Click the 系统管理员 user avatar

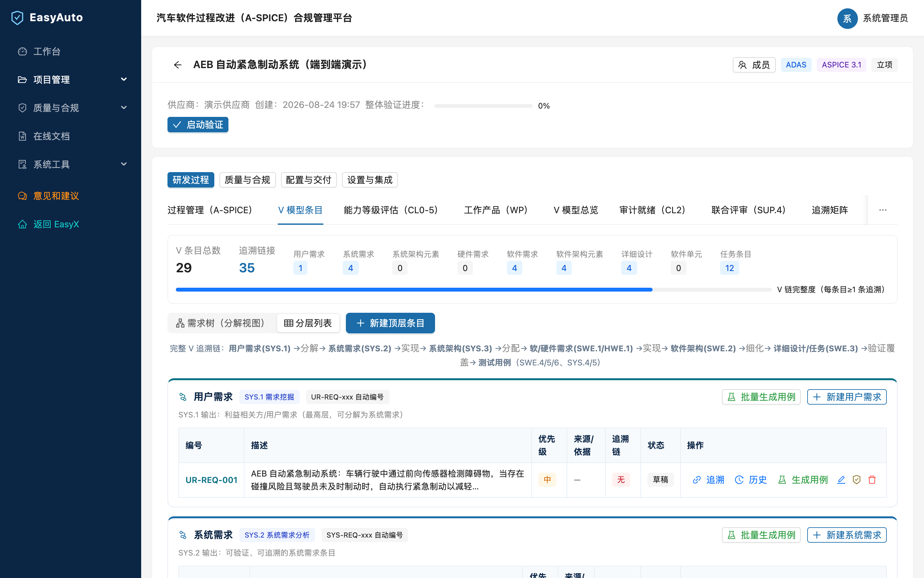point(847,18)
